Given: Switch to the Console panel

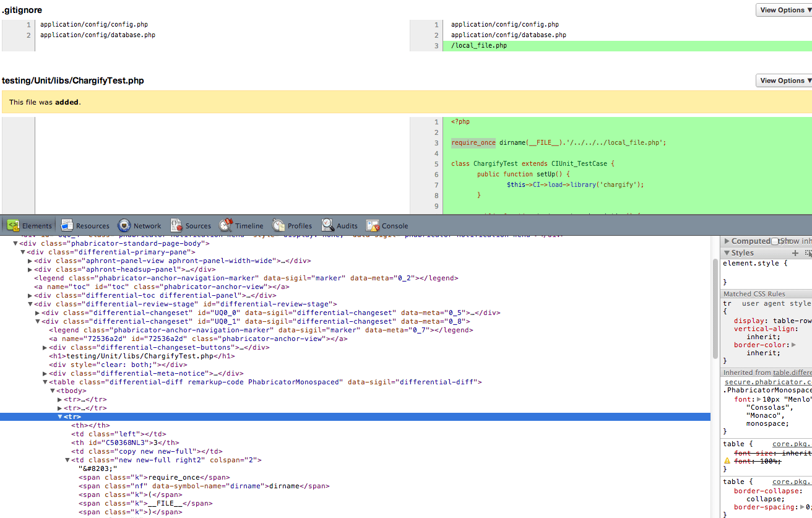Looking at the screenshot, I should (387, 226).
